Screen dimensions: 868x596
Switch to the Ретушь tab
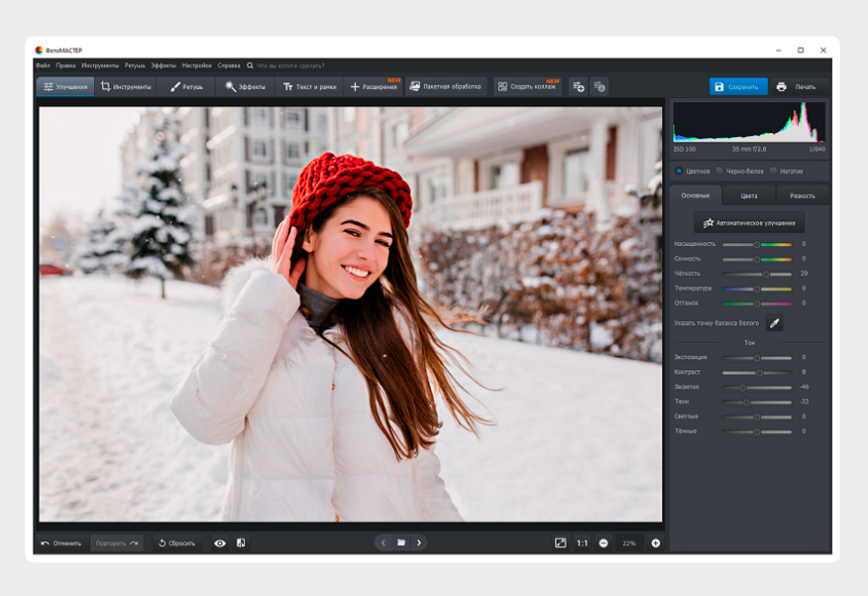(186, 87)
